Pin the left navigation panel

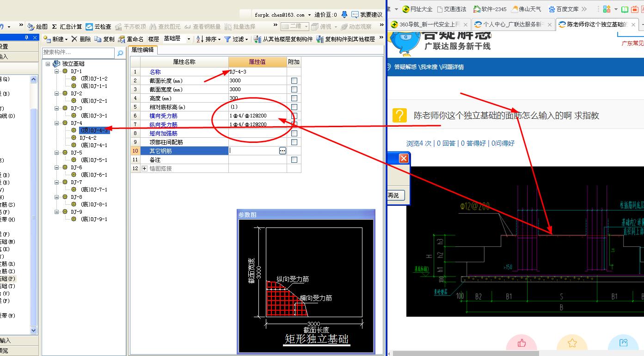[x=27, y=37]
